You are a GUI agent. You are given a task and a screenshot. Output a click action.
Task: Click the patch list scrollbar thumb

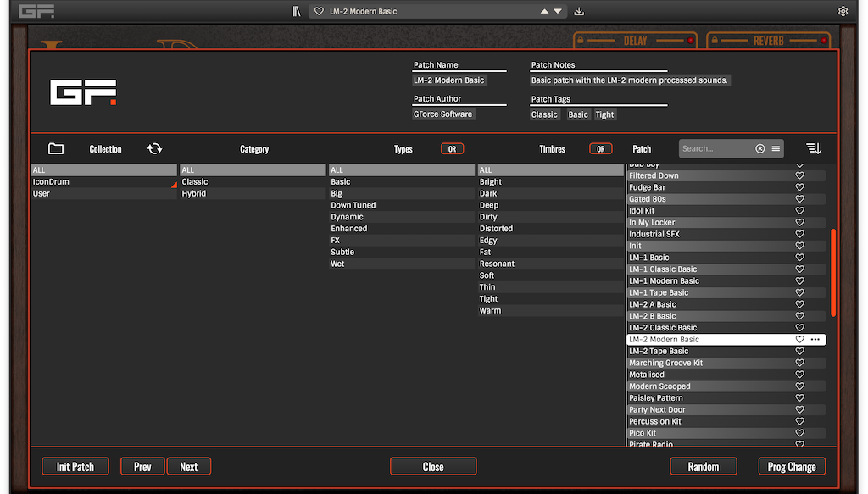pos(833,272)
